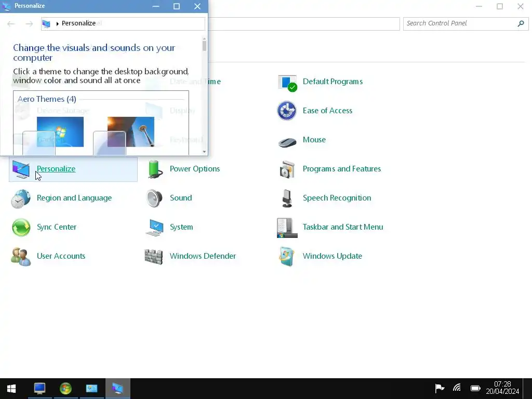532x399 pixels.
Task: Open the Region and Language link
Action: pyautogui.click(x=74, y=198)
